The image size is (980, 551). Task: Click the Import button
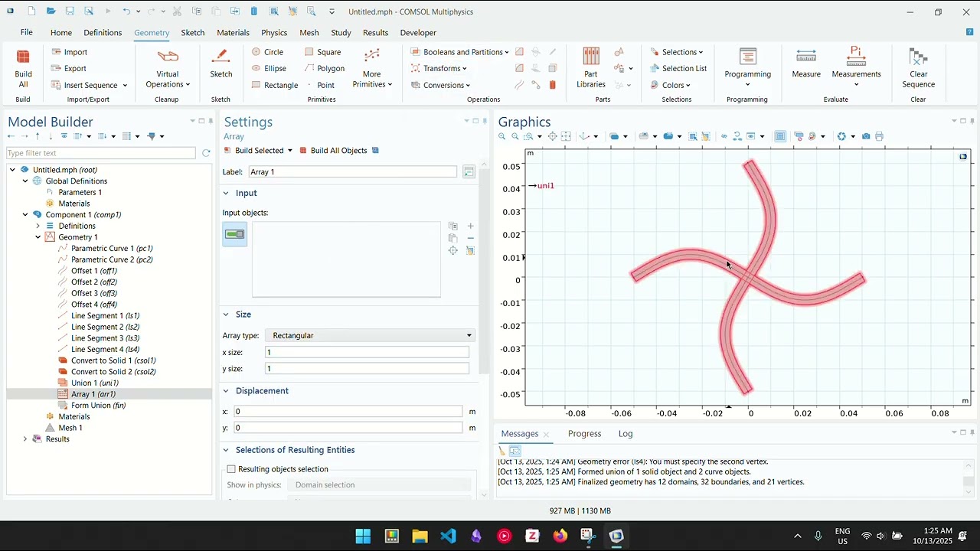pos(69,52)
